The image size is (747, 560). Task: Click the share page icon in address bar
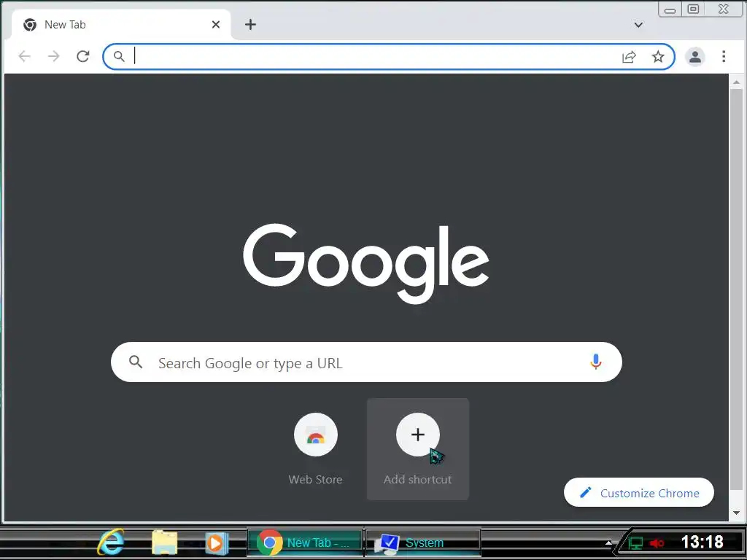point(629,57)
